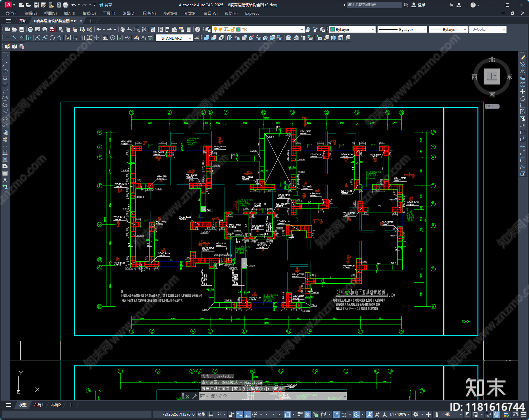529x420 pixels.
Task: Click the coordinates readout in status bar
Action: tap(179, 414)
